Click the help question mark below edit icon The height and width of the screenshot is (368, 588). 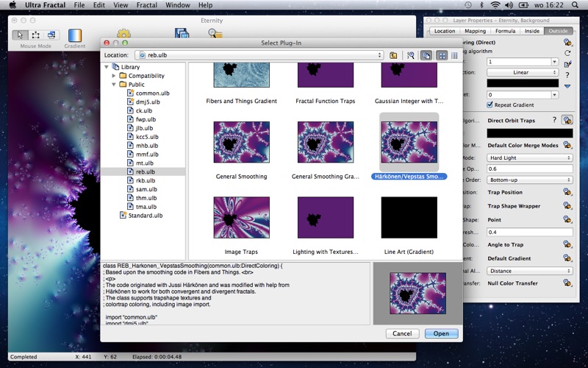tap(567, 75)
